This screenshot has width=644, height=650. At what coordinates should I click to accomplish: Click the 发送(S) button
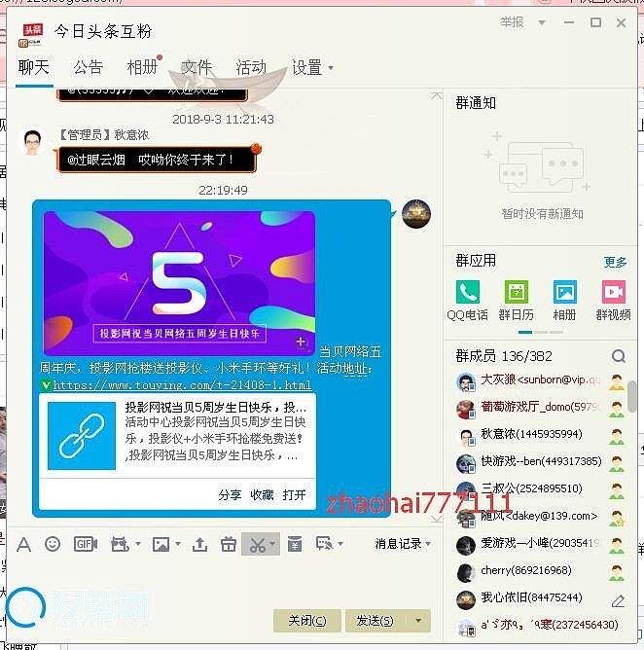point(376,621)
